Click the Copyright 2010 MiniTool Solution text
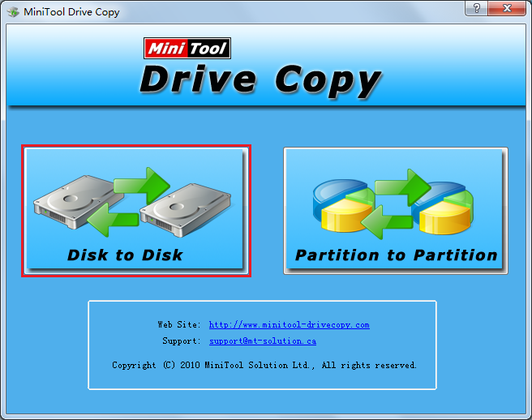 click(x=264, y=366)
